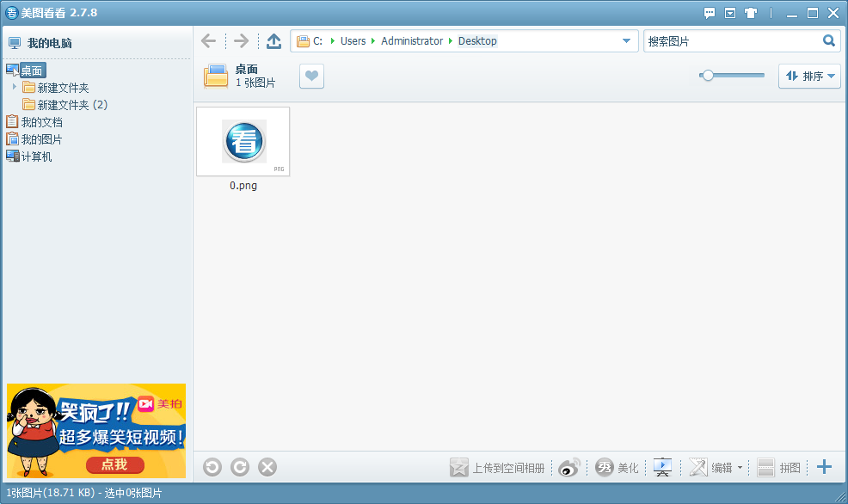Viewport: 848px width, 504px height.
Task: Select the 0.png thumbnail
Action: click(243, 141)
